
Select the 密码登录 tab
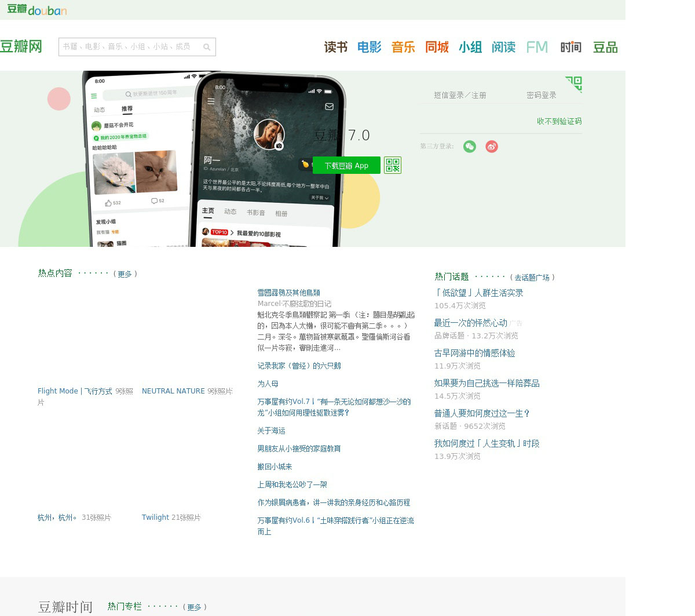click(541, 95)
